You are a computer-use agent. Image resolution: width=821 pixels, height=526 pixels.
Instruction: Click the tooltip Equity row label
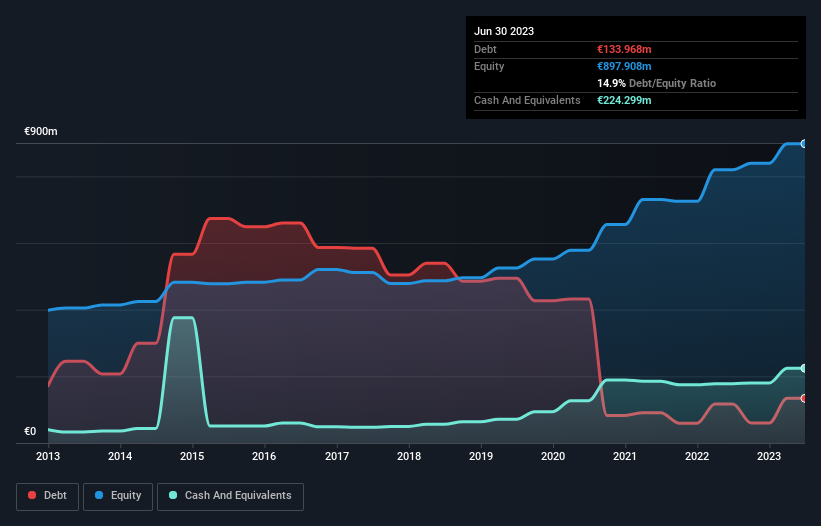[x=489, y=66]
